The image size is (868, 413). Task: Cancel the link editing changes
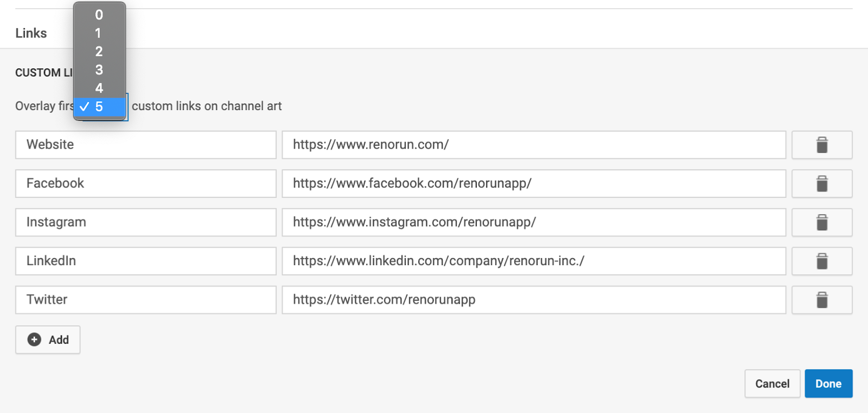[x=771, y=383]
